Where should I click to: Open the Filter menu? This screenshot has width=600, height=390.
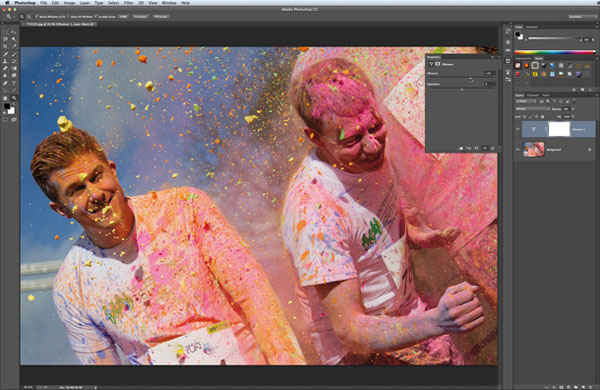(128, 3)
